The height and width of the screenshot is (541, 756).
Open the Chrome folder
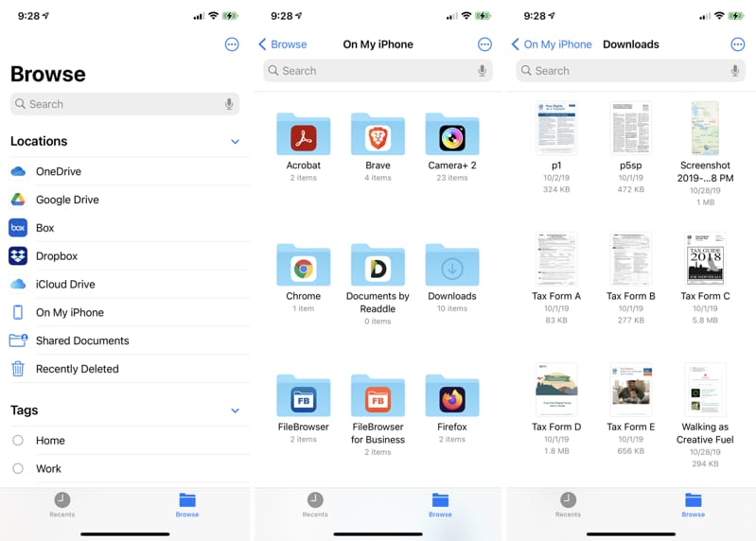click(x=304, y=265)
